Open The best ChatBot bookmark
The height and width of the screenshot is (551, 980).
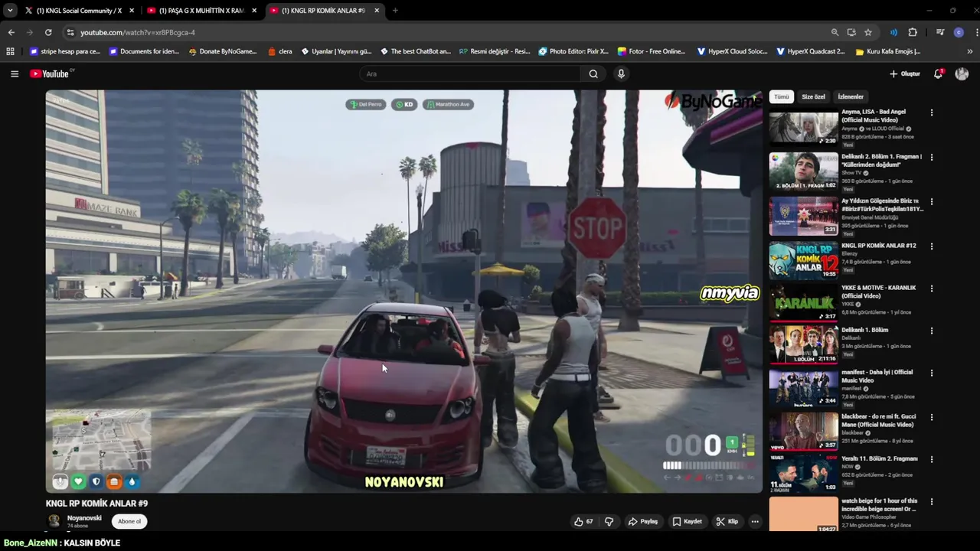(415, 51)
